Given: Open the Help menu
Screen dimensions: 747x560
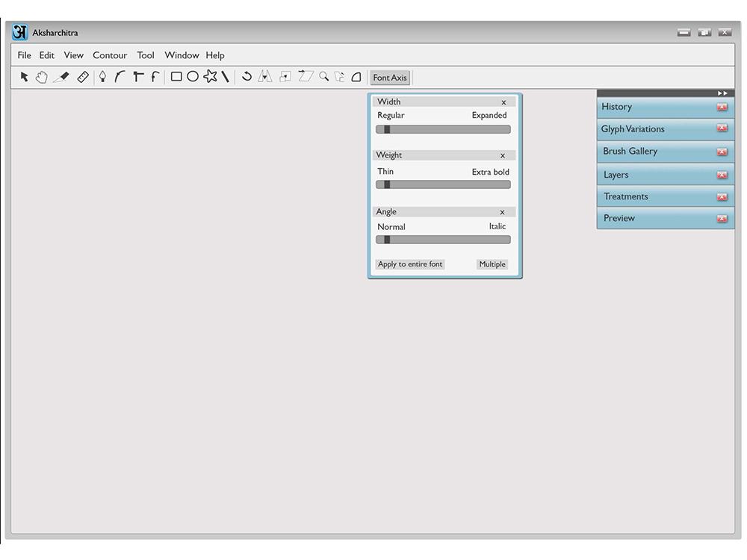Looking at the screenshot, I should (x=215, y=55).
